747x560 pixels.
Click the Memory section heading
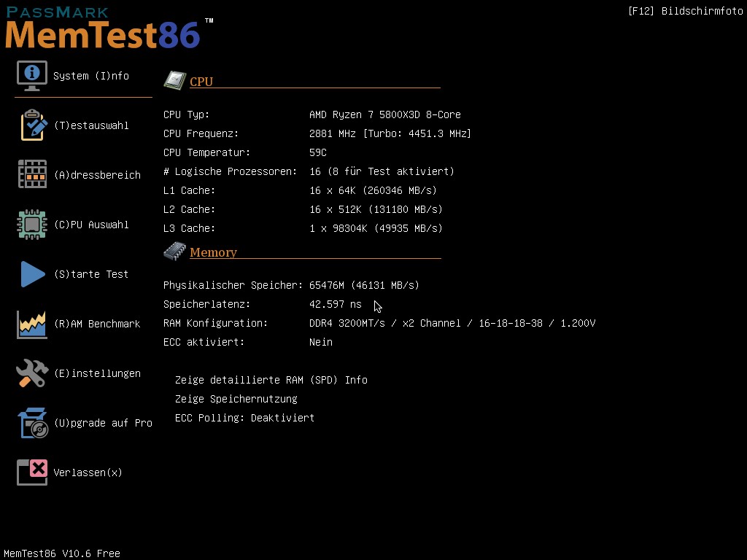213,252
